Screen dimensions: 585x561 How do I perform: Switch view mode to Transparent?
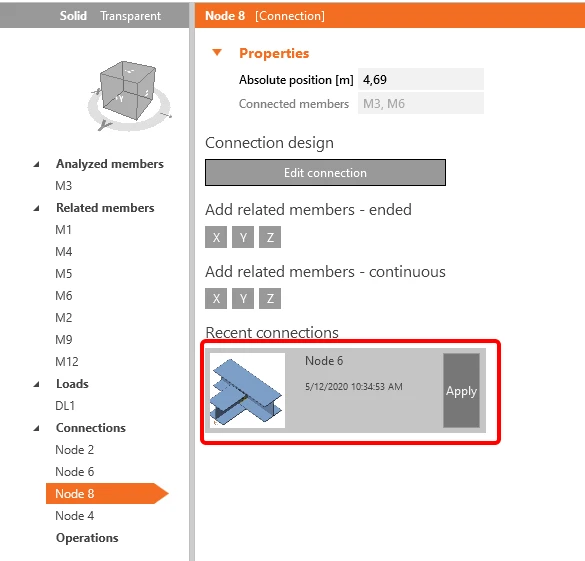[x=130, y=16]
